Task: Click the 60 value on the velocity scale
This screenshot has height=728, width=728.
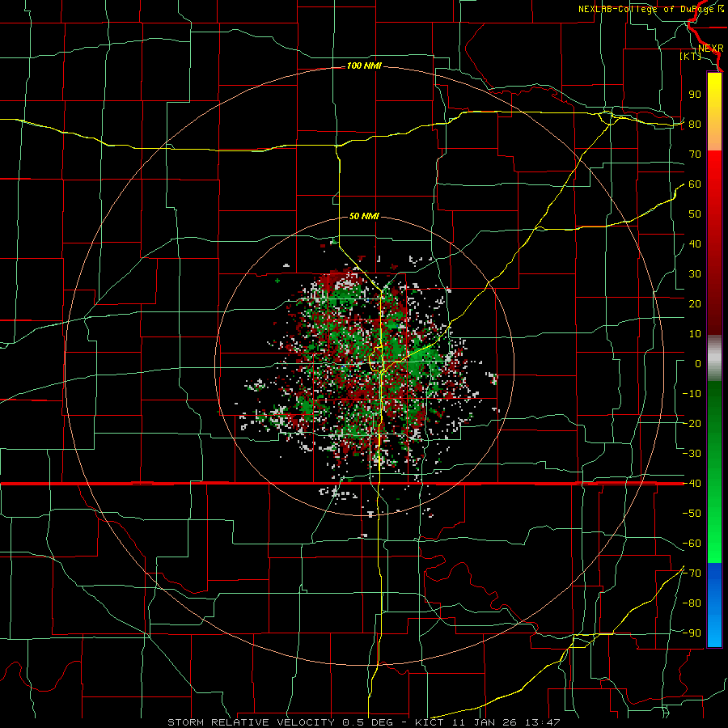Action: [x=695, y=184]
